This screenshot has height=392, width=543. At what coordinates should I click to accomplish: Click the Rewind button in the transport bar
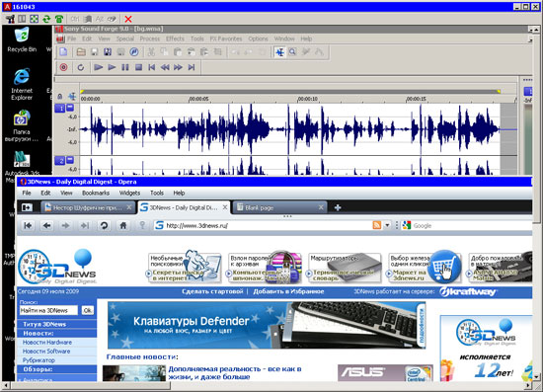click(x=165, y=67)
